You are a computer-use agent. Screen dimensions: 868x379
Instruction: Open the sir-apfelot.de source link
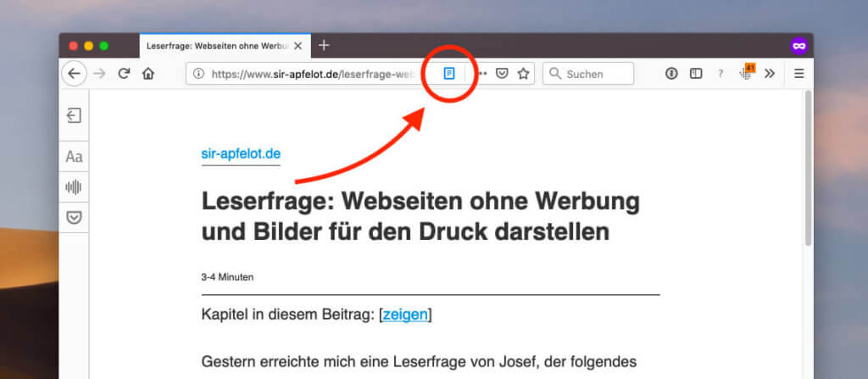(x=241, y=154)
